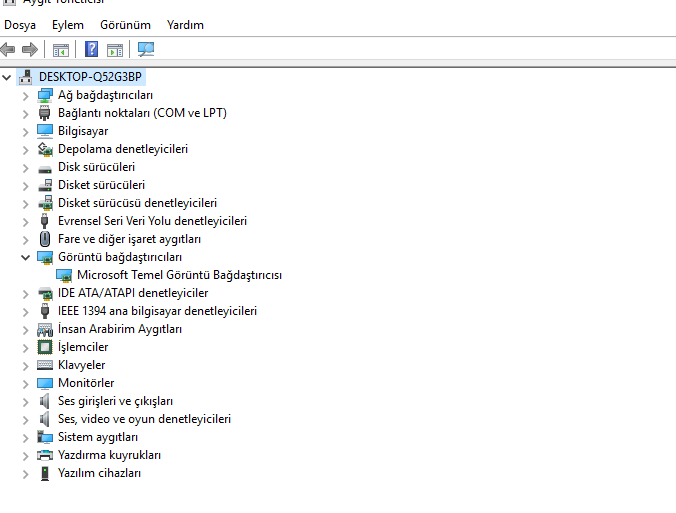
Task: Click the Bağlantı noktaları port icon
Action: pyautogui.click(x=44, y=113)
